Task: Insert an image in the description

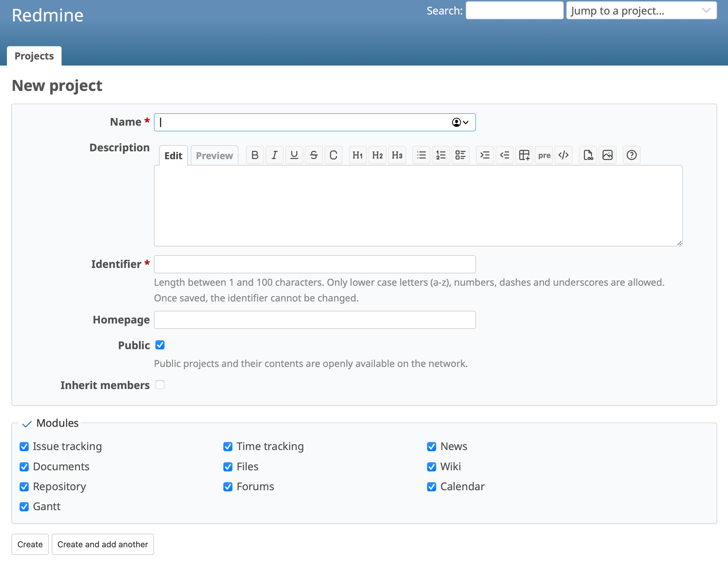Action: [607, 155]
